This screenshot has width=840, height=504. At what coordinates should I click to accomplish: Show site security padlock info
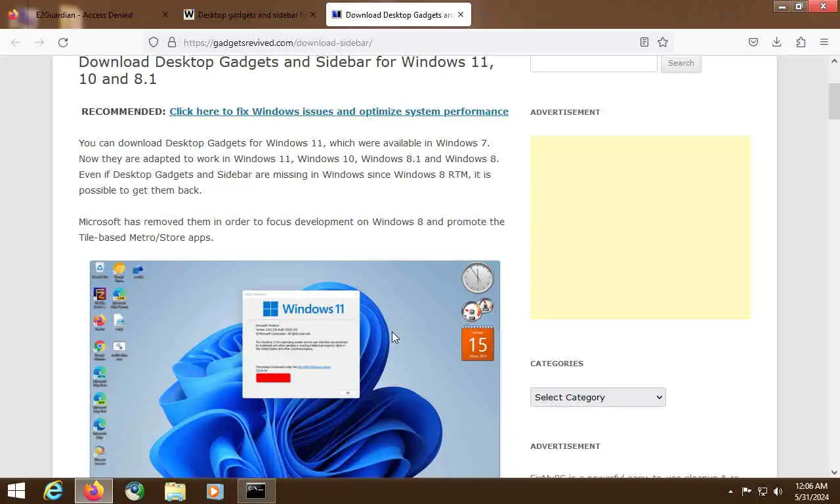point(172,43)
